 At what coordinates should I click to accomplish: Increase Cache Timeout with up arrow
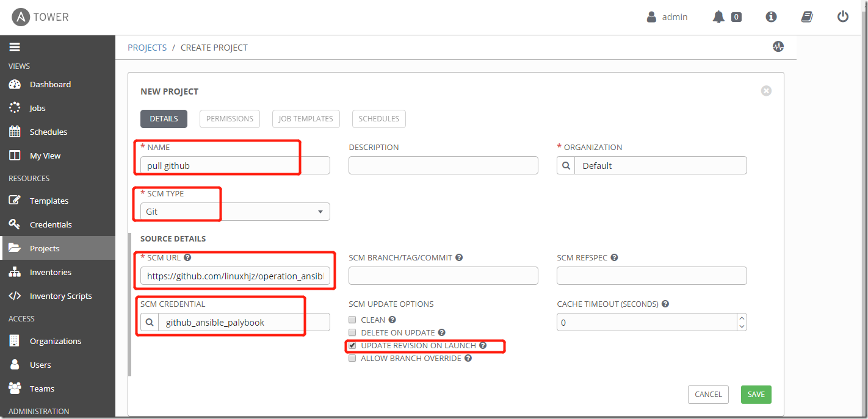click(x=742, y=318)
